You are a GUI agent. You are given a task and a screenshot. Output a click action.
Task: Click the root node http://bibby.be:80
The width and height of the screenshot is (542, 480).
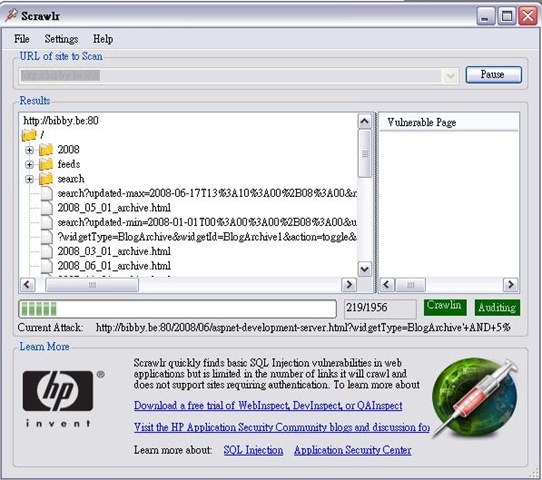click(x=61, y=120)
